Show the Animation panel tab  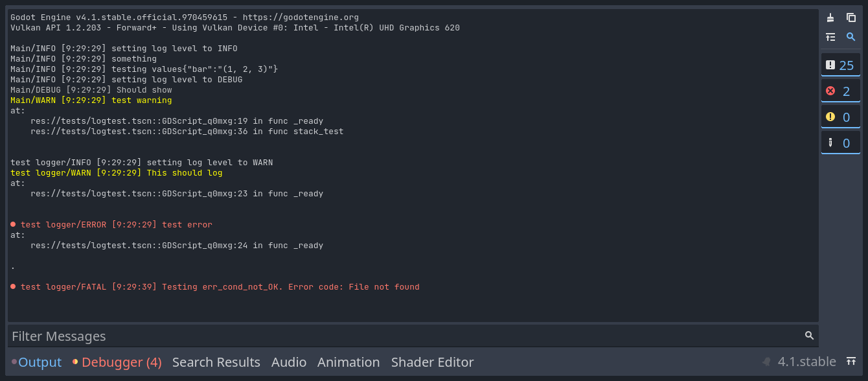click(x=348, y=362)
